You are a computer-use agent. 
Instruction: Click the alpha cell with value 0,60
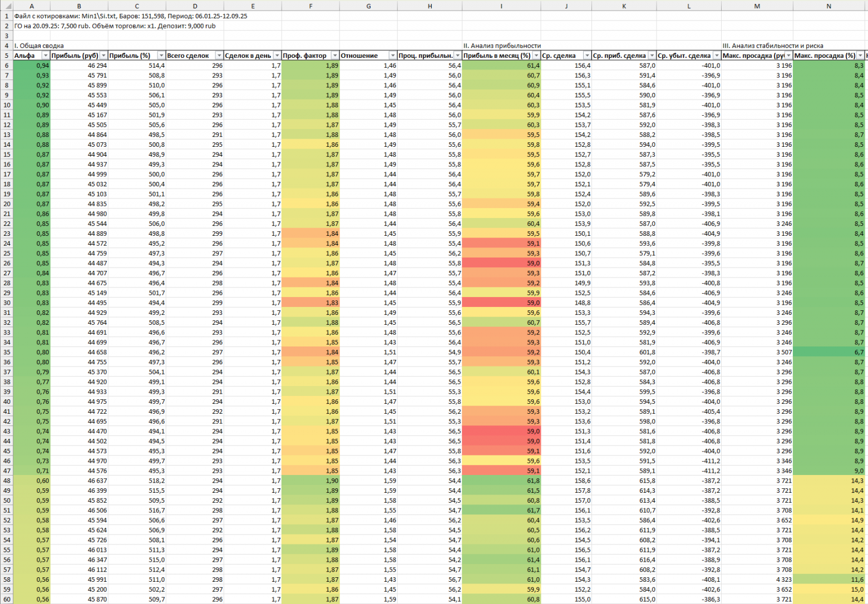pos(32,481)
